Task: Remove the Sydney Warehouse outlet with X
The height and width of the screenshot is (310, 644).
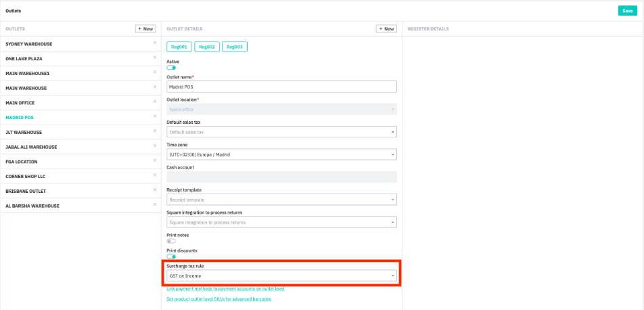Action: (x=154, y=43)
